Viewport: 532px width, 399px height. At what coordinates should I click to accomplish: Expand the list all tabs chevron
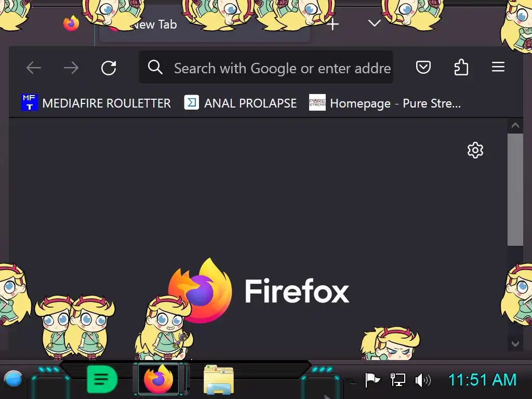375,23
